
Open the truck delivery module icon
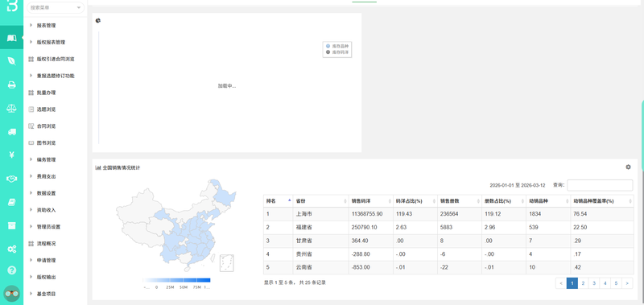(x=11, y=132)
